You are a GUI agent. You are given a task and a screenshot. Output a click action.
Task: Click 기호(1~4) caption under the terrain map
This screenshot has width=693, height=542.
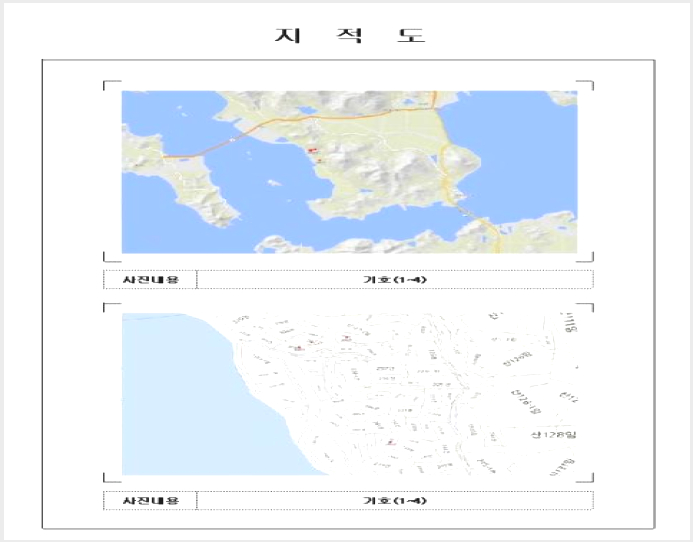(395, 279)
